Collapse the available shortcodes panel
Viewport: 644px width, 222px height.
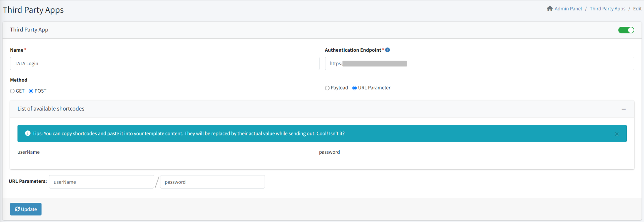click(624, 109)
